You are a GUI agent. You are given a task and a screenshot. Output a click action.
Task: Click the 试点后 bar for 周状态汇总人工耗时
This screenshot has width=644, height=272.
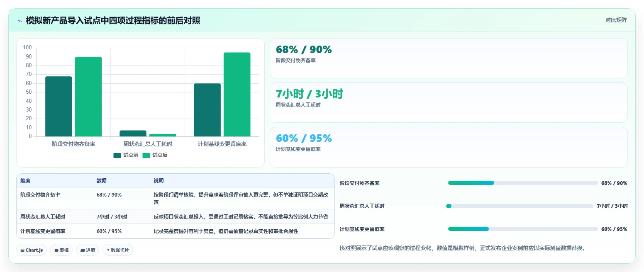click(163, 135)
